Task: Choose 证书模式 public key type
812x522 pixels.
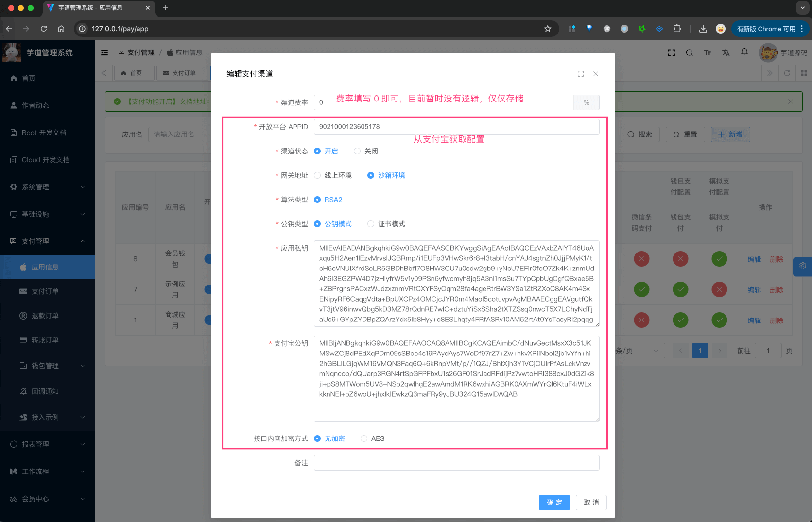Action: [371, 224]
